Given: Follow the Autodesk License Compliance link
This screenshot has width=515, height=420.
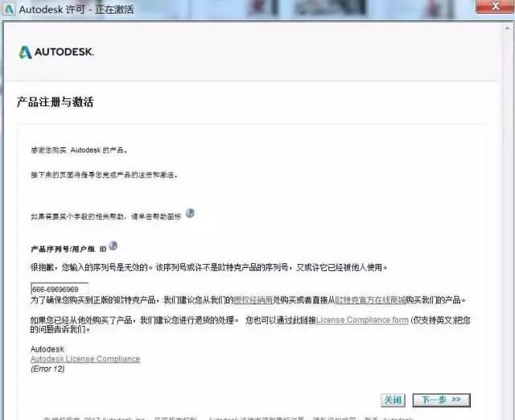Looking at the screenshot, I should pyautogui.click(x=85, y=359).
